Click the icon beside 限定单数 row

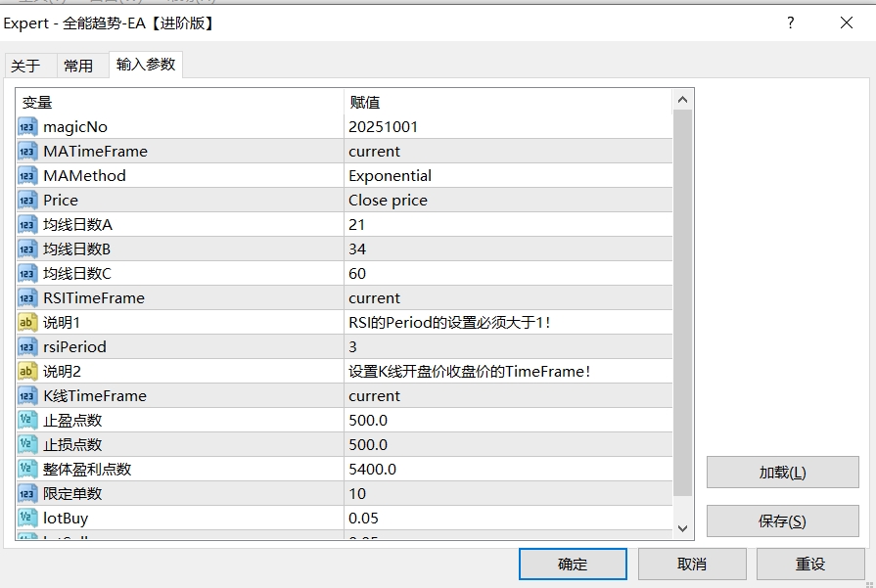[27, 494]
